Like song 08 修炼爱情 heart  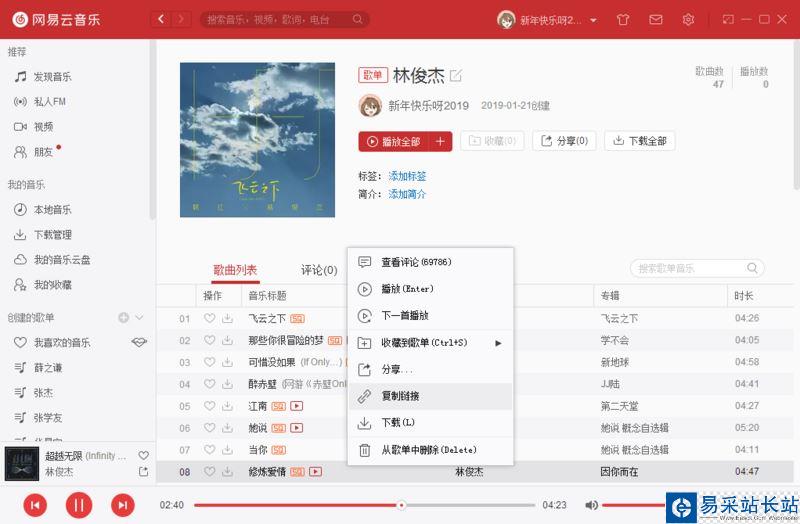[209, 471]
